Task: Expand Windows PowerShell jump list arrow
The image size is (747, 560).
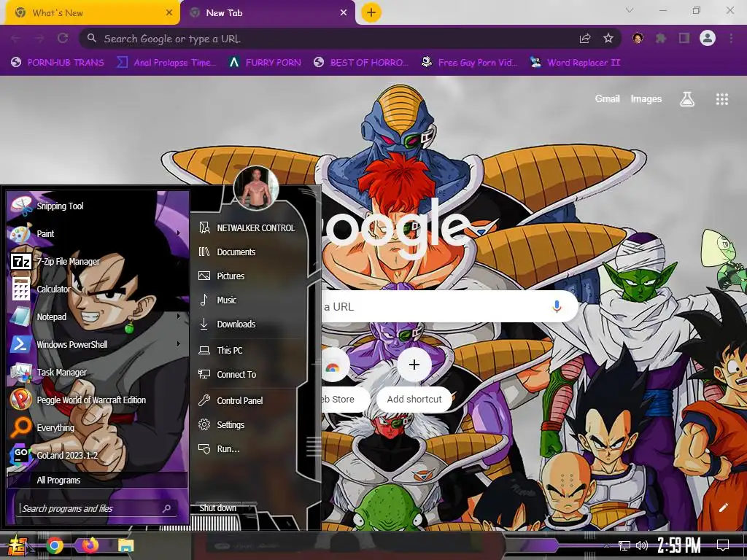Action: click(179, 344)
